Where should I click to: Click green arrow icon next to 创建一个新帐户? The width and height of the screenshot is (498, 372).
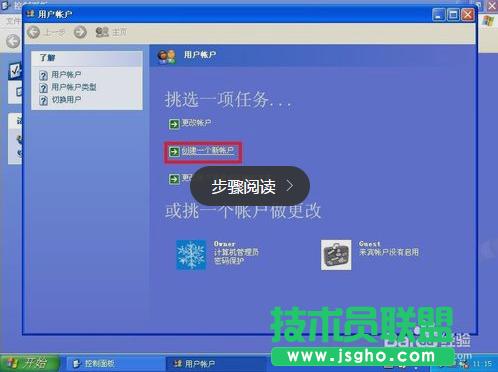pyautogui.click(x=174, y=152)
